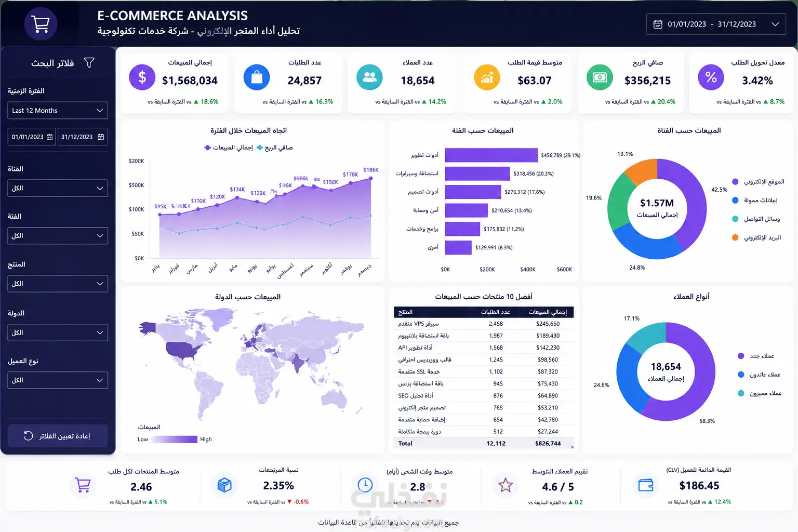
Task: Toggle الموقع الإلكتروني legend in channel chart
Action: point(758,182)
